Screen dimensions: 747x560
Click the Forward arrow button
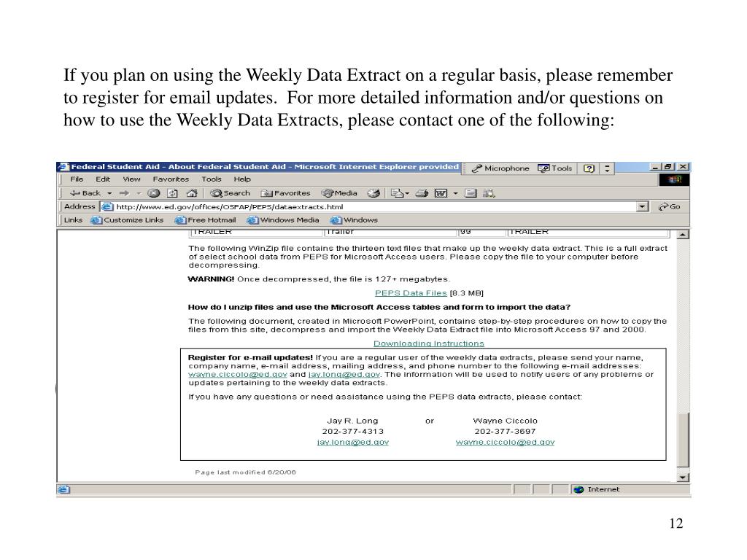[124, 193]
